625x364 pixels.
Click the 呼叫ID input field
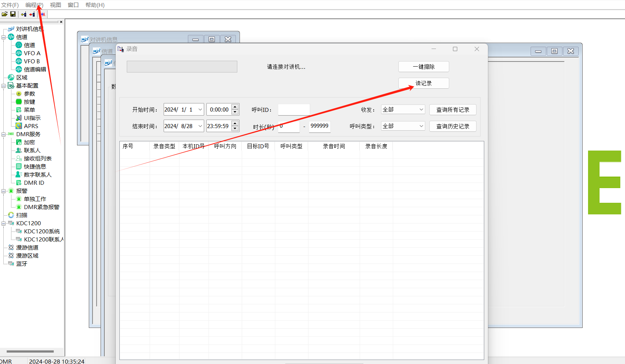(294, 110)
